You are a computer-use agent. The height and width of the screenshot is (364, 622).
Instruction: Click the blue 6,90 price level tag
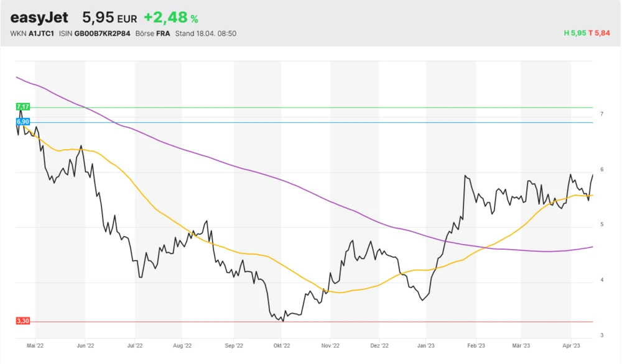[22, 122]
